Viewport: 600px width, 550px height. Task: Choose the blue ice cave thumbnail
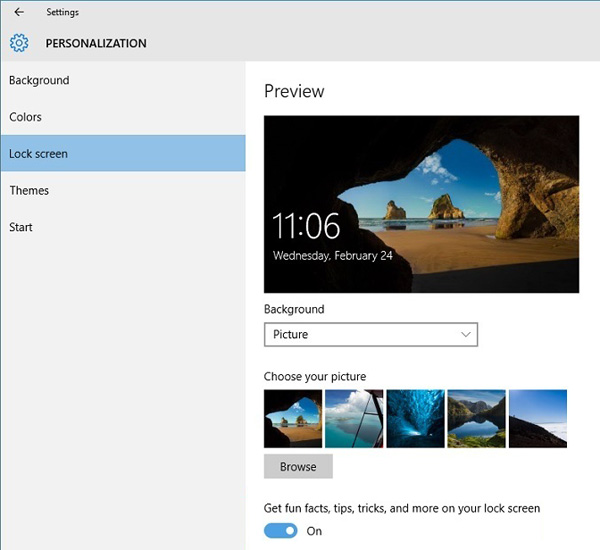pos(416,419)
